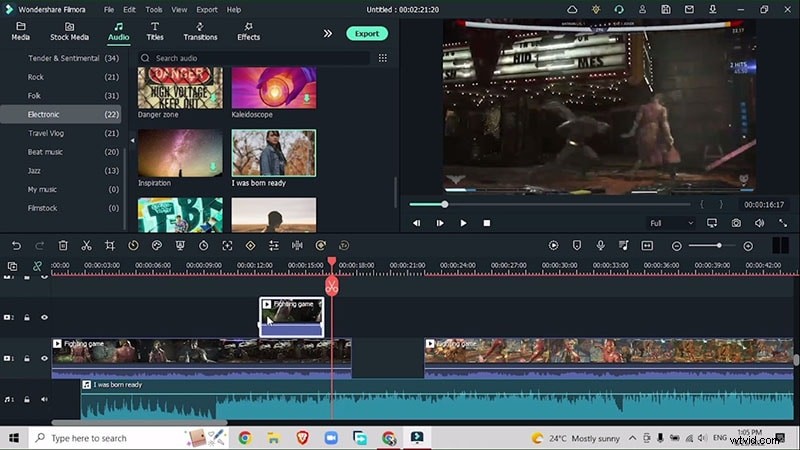
Task: Click the redo arrow icon
Action: click(x=39, y=246)
